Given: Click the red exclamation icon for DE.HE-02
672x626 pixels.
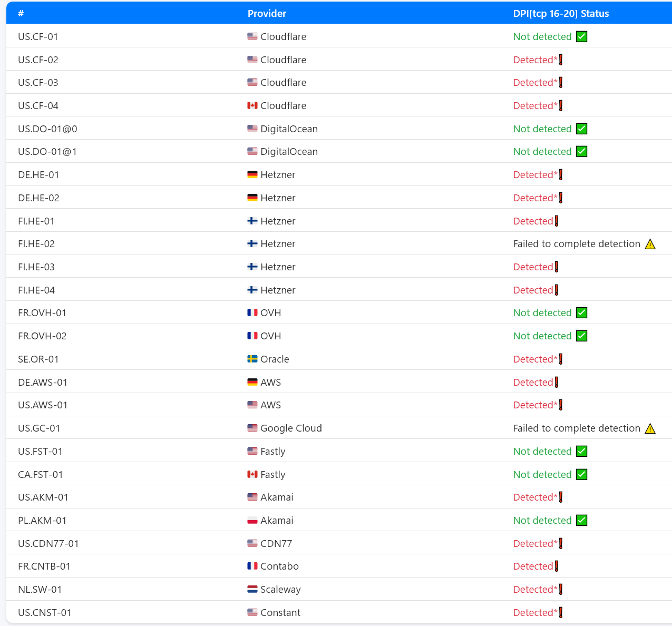Looking at the screenshot, I should tap(560, 198).
